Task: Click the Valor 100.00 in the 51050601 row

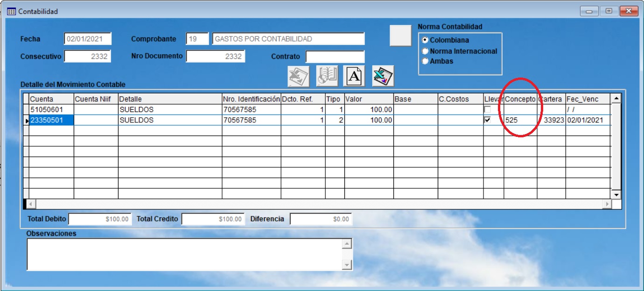Action: [x=369, y=109]
